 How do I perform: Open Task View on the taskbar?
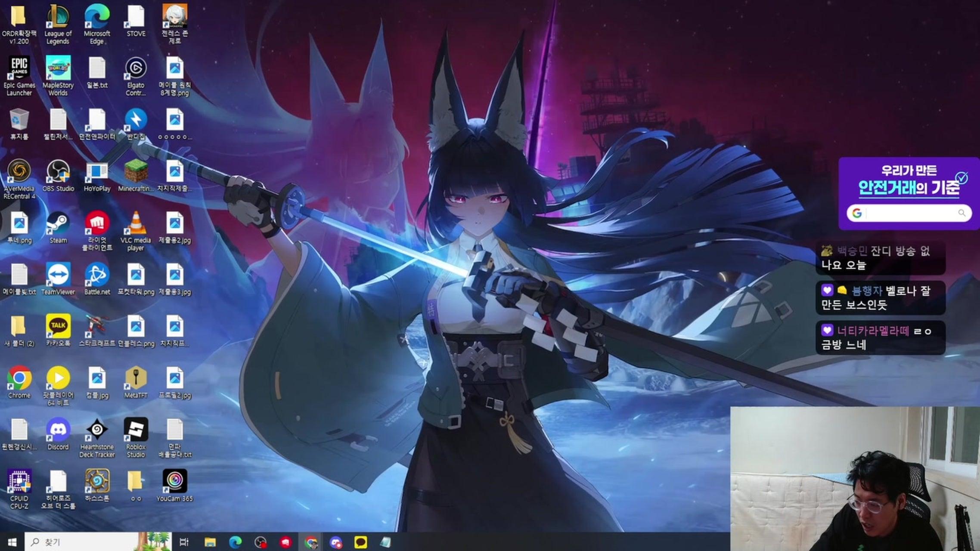click(184, 542)
